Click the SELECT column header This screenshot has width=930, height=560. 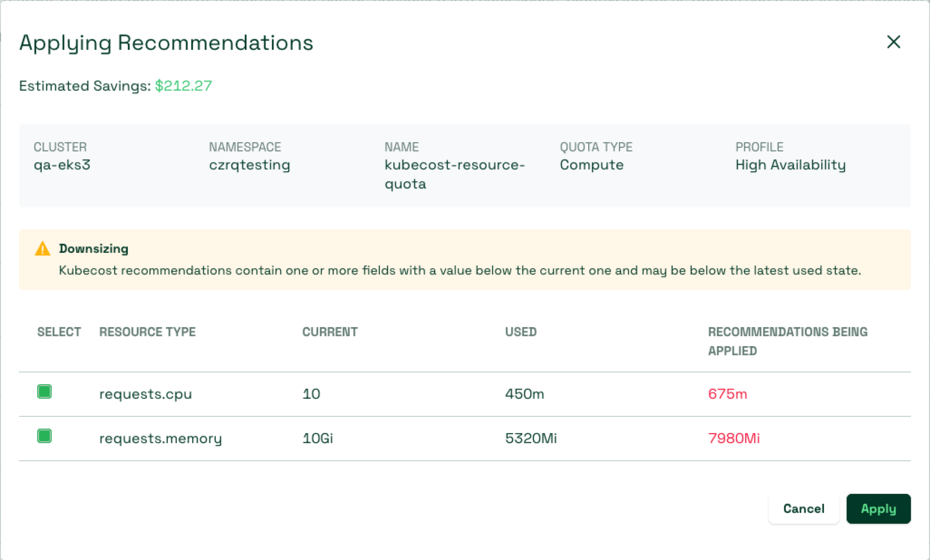click(x=59, y=332)
